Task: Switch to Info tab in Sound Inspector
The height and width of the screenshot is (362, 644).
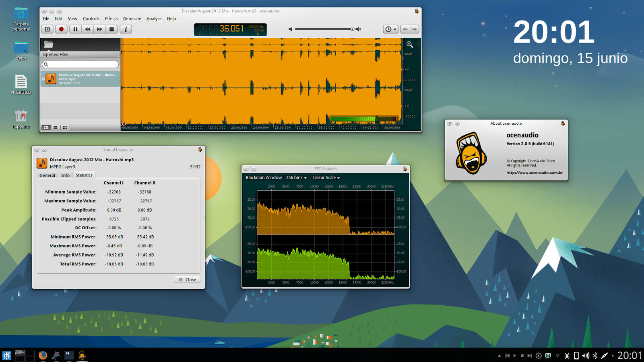Action: (66, 175)
